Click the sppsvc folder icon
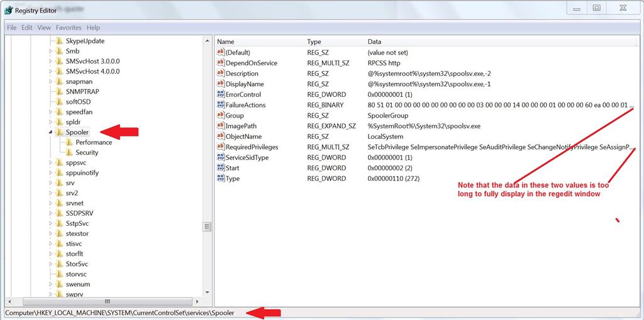The width and height of the screenshot is (644, 320). click(60, 163)
